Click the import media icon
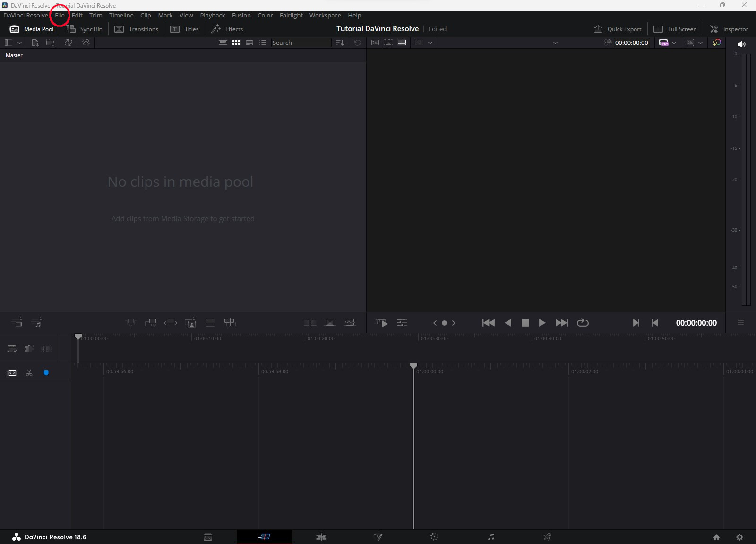The image size is (756, 544). [35, 43]
